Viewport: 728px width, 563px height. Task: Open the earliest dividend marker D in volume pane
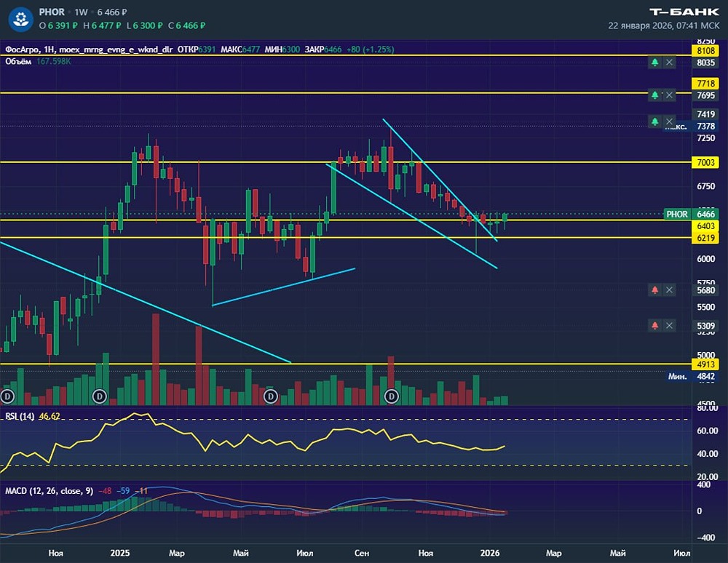(7, 396)
